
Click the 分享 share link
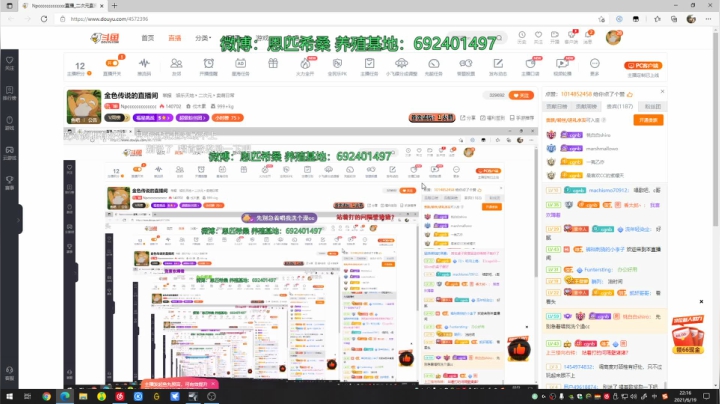[x=467, y=118]
